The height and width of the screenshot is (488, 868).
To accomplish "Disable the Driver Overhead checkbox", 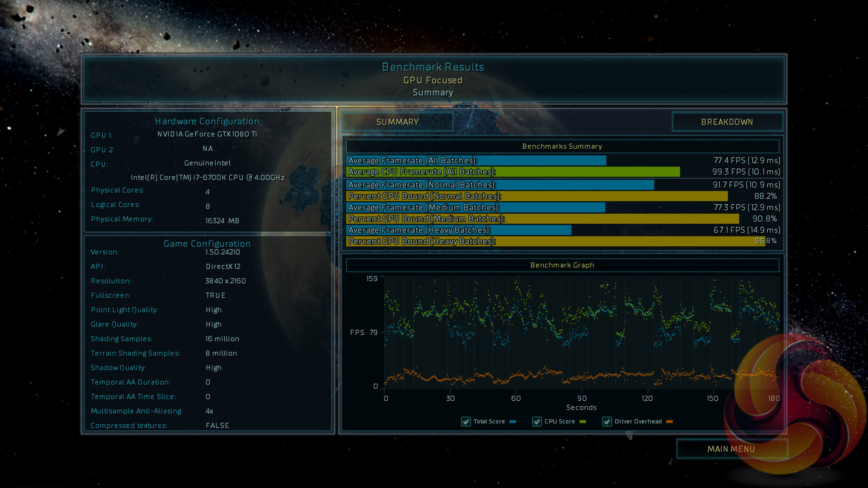I will (607, 421).
